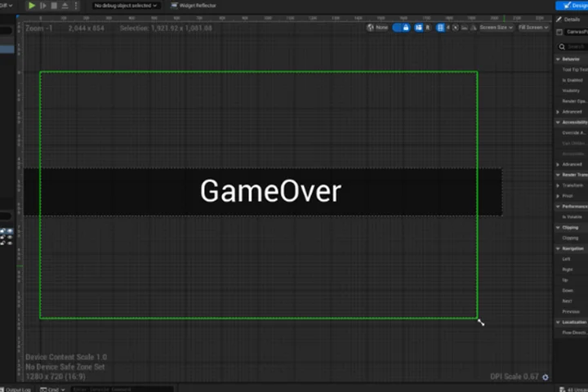Open the Fill Screen dropdown
This screenshot has height=392, width=588.
point(533,28)
